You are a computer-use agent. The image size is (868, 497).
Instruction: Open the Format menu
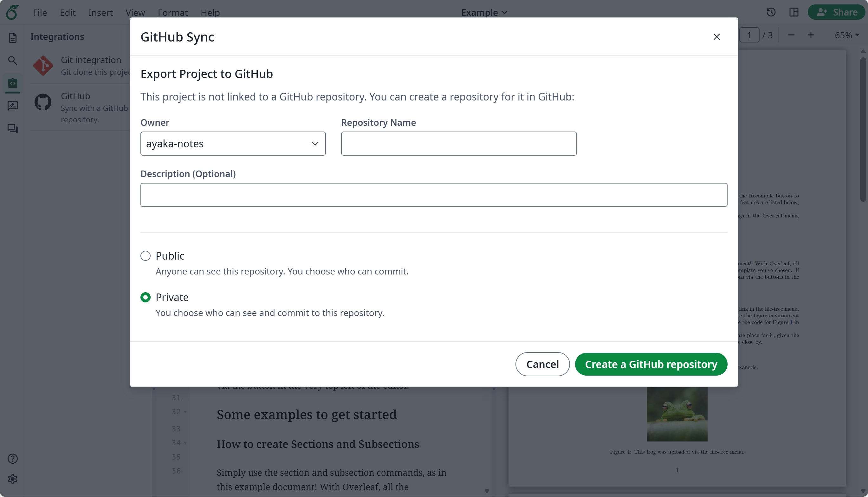point(172,13)
